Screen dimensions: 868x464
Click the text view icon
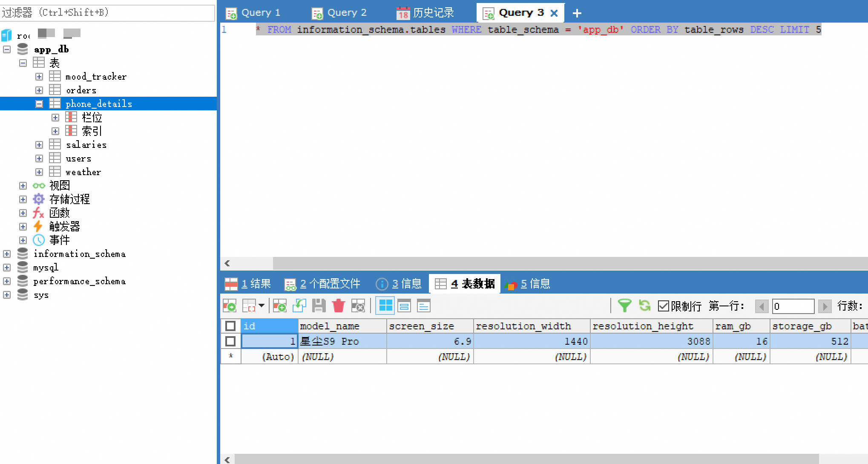(424, 305)
